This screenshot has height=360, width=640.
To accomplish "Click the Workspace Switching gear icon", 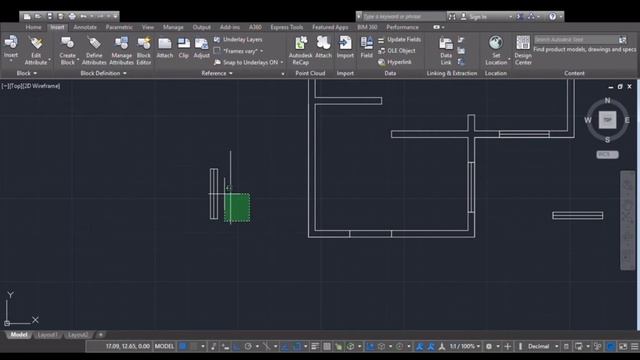I will click(x=489, y=347).
